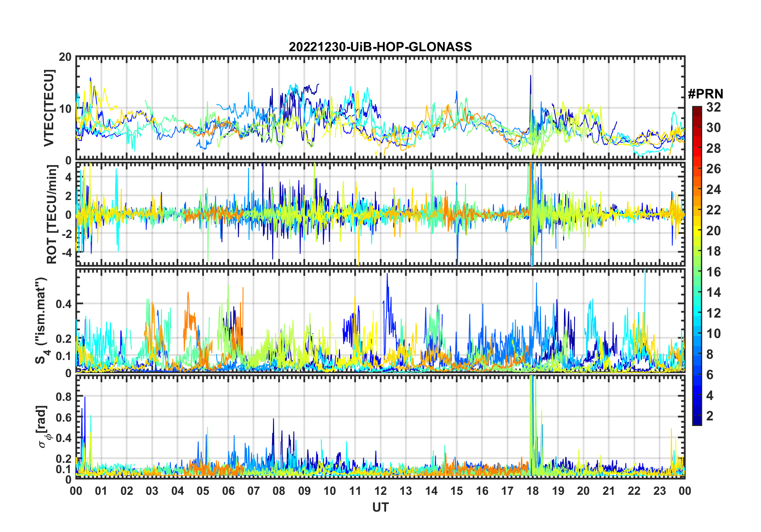Image resolution: width=761 pixels, height=532 pixels.
Task: Click the ROT axis tick label -4
Action: 66,253
